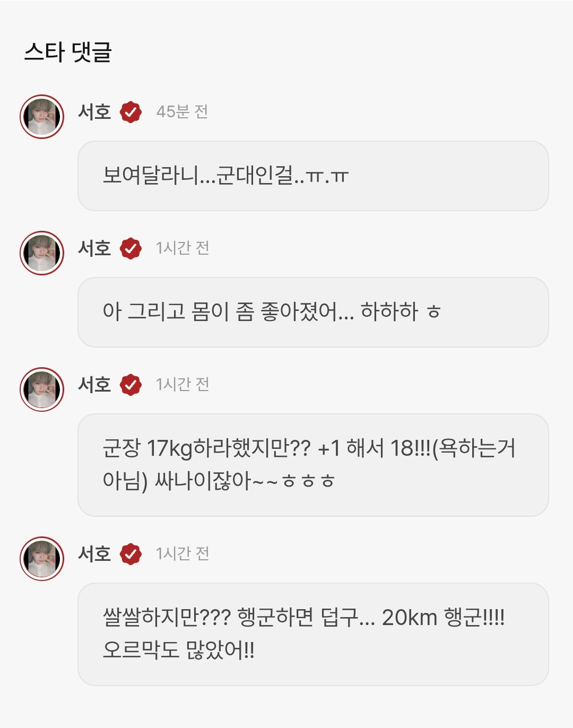Click the 1시간 전 timestamp above the 군장 17kg comment
The image size is (573, 728).
point(183,385)
